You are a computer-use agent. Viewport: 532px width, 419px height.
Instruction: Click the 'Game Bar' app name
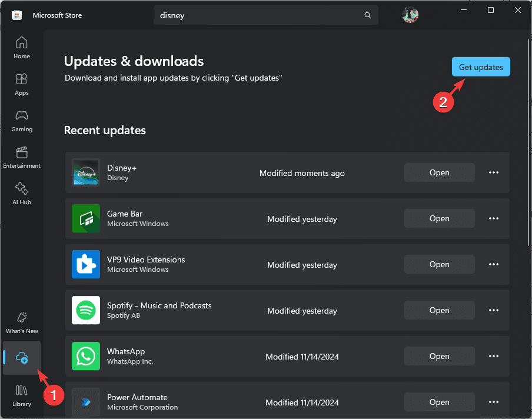click(125, 214)
